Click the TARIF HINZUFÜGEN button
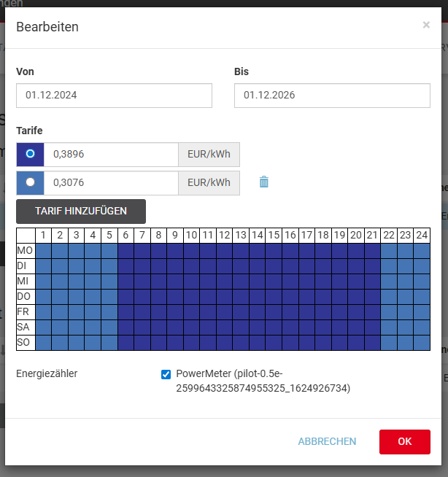The image size is (448, 477). [x=81, y=212]
